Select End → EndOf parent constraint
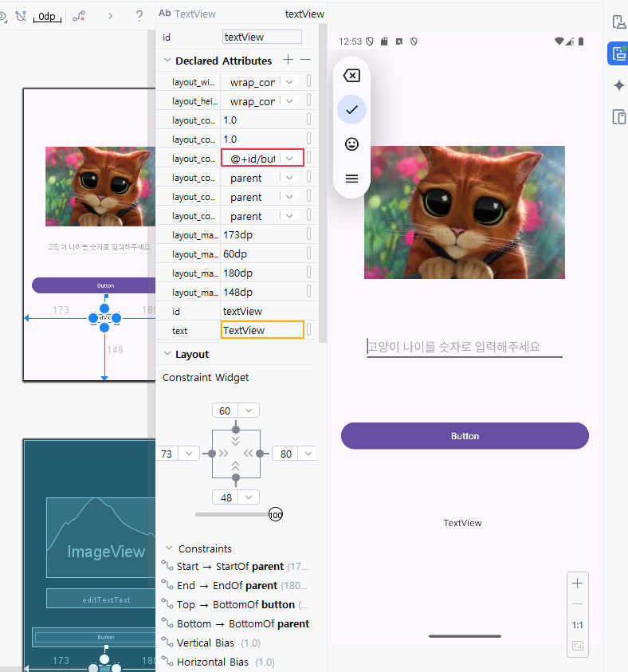The width and height of the screenshot is (628, 672). 236,585
